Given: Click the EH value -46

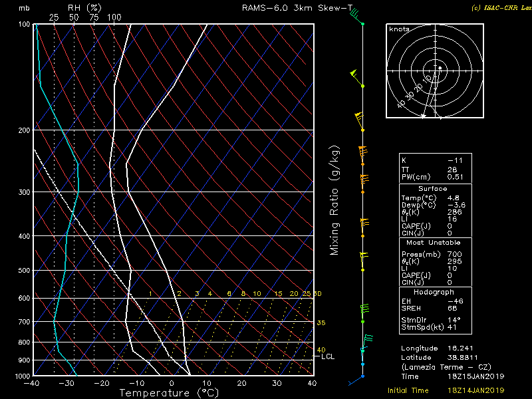Looking at the screenshot, I should click(455, 301).
